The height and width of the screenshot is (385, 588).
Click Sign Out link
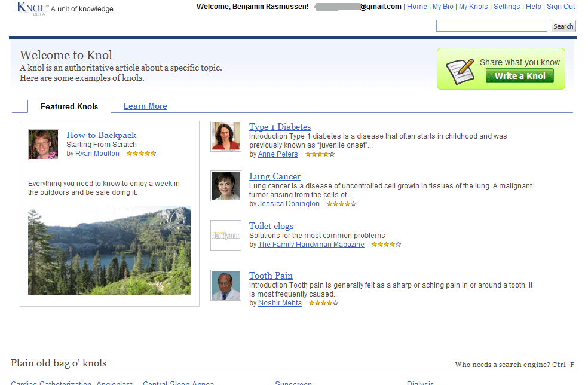tap(561, 7)
